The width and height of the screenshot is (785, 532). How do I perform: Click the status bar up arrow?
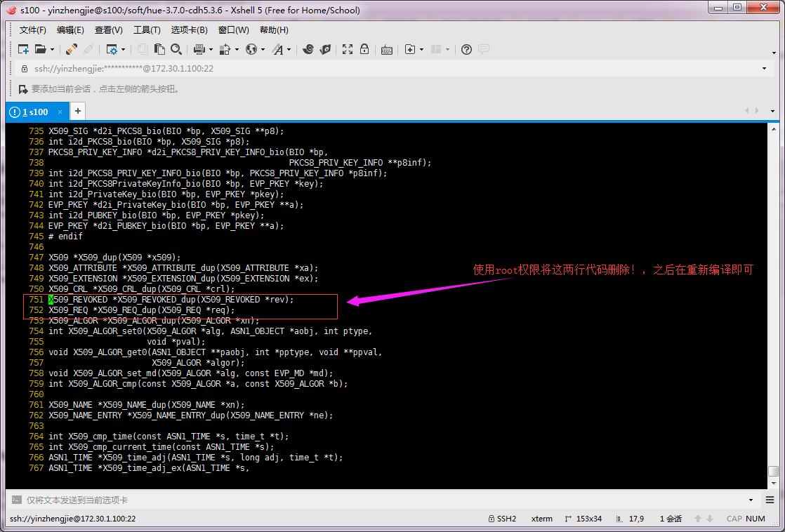coord(698,519)
